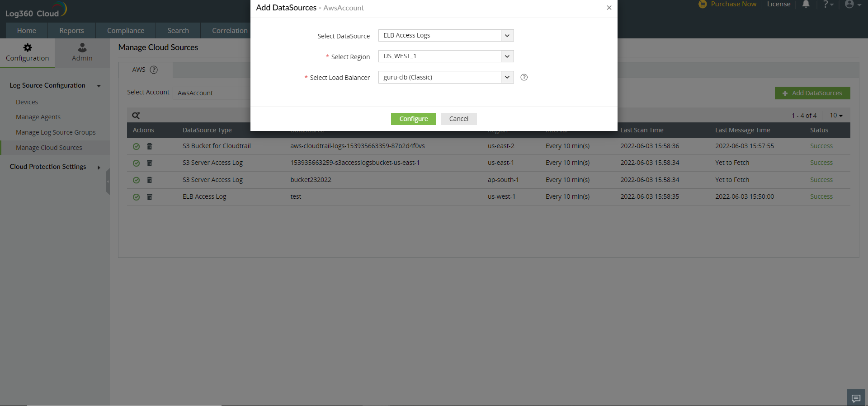Delete the S3 Bucket for Cloudtrail source
Image resolution: width=868 pixels, height=406 pixels.
[x=150, y=146]
